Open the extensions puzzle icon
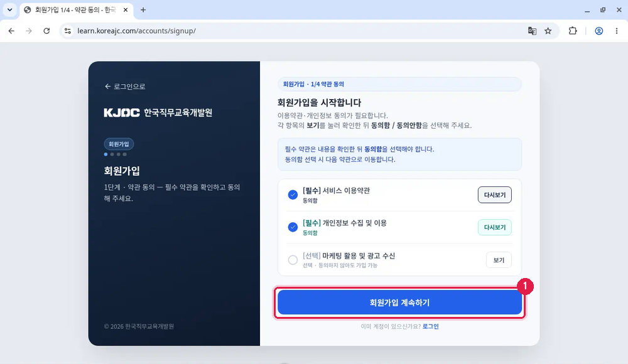628x364 pixels. pos(573,31)
